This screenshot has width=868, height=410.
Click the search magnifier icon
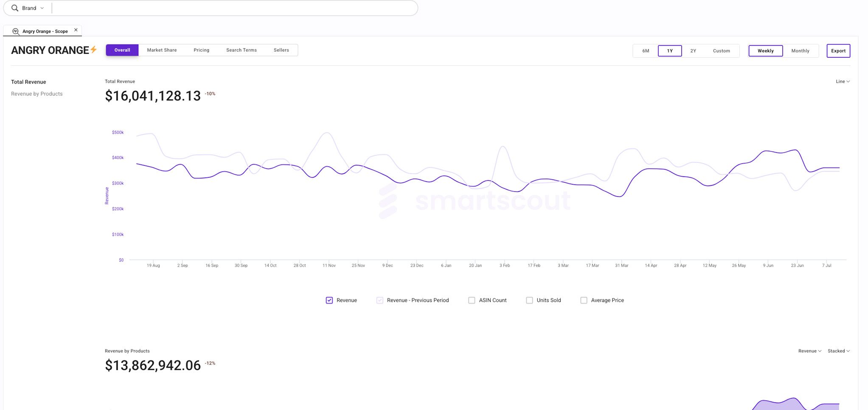click(x=15, y=8)
